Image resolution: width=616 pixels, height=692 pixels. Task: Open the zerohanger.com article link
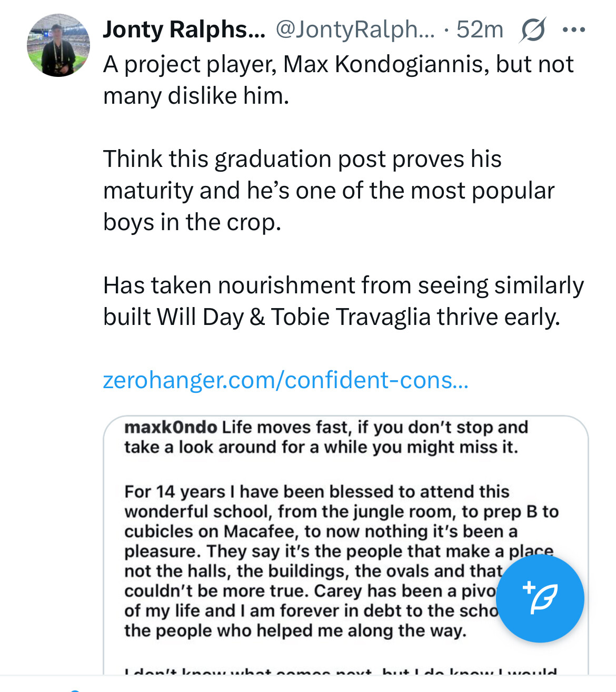(285, 380)
